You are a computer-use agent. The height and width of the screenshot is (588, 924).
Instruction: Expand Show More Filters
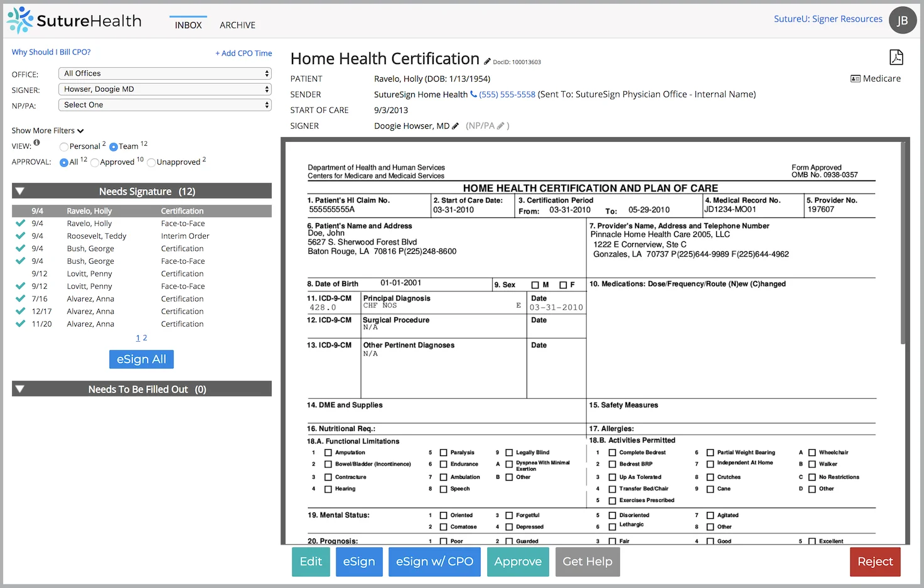[x=47, y=131]
